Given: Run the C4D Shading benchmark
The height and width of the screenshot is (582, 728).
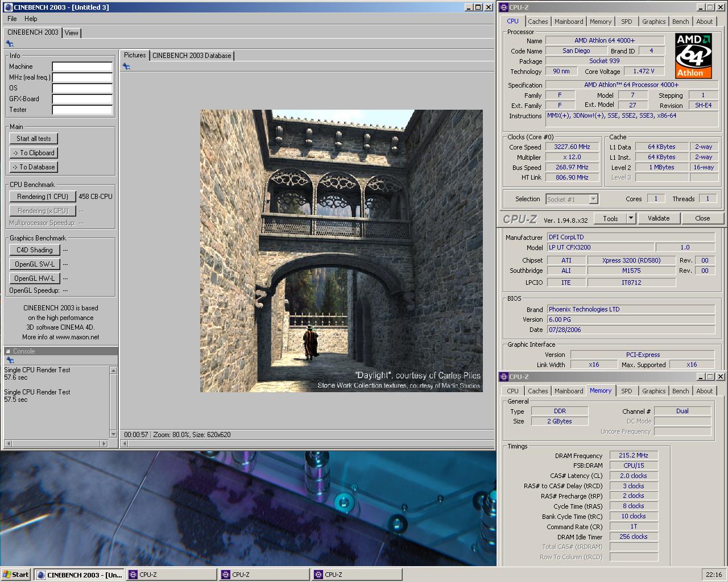Looking at the screenshot, I should click(x=34, y=250).
